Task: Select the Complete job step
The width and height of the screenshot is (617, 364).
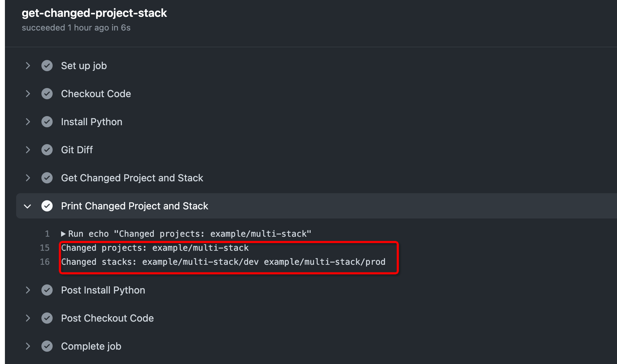Action: pyautogui.click(x=91, y=346)
